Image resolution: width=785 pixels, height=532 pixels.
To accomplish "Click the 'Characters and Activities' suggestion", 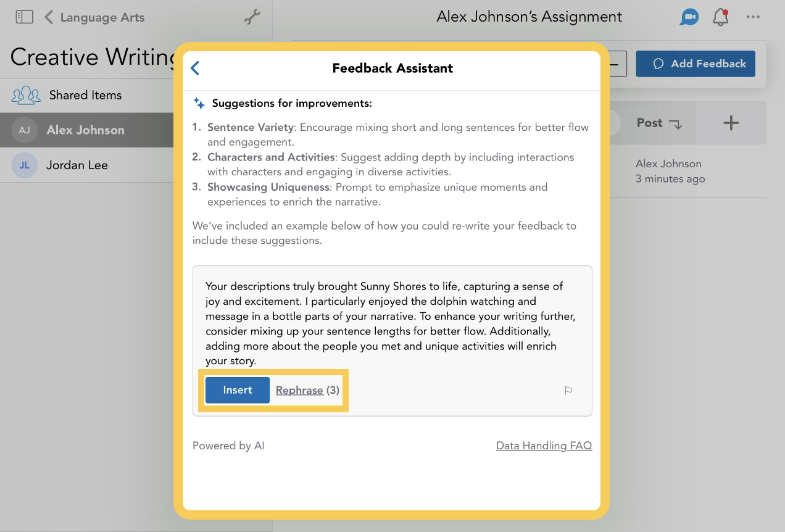I will (391, 164).
